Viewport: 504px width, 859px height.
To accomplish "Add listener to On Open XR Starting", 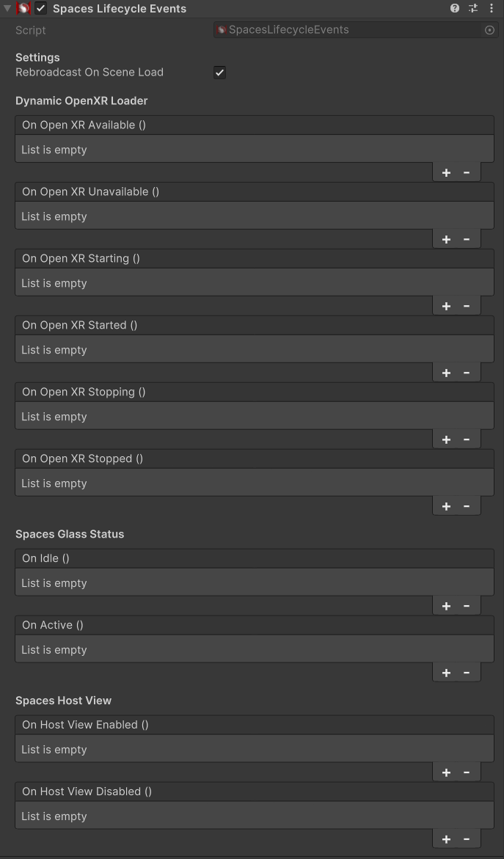I will [447, 306].
